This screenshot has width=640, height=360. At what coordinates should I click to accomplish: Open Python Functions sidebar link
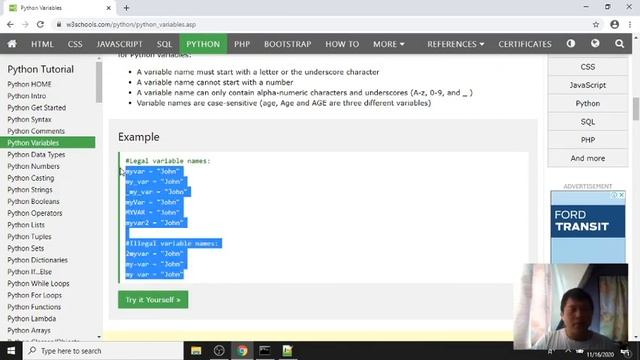(34, 307)
